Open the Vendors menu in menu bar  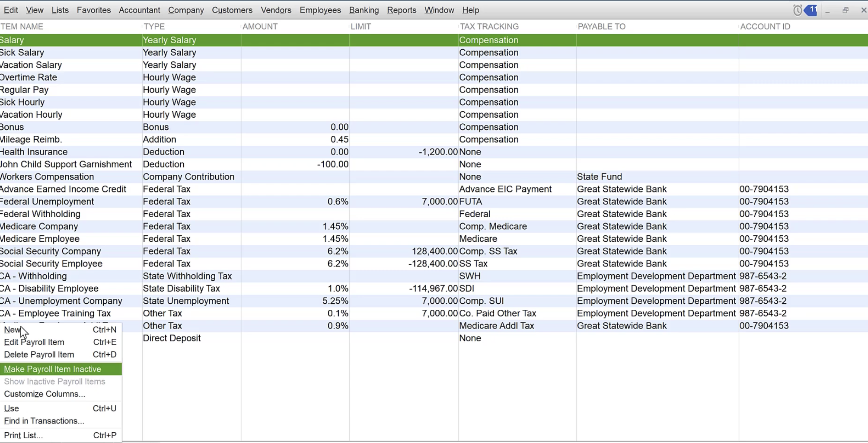(276, 10)
